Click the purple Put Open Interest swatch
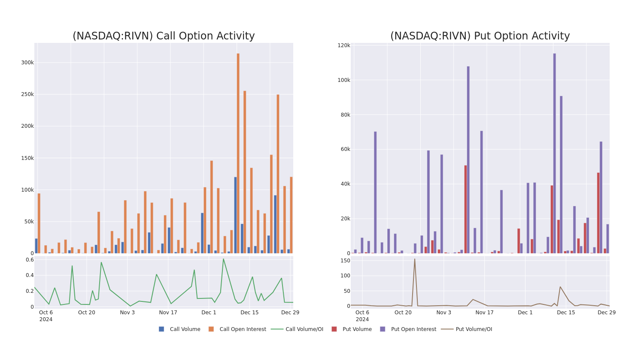Viewport: 644px width, 343px height. [x=383, y=329]
